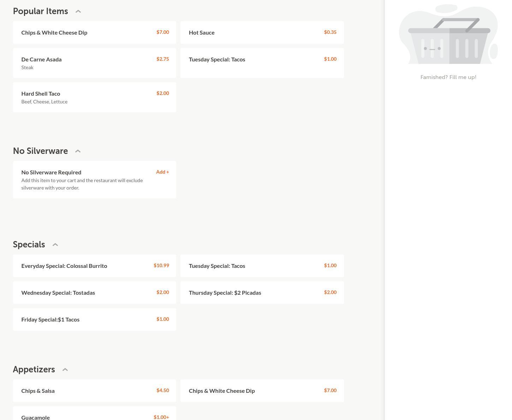The height and width of the screenshot is (420, 512).
Task: Open the De Carne Asada steak item
Action: point(95,63)
